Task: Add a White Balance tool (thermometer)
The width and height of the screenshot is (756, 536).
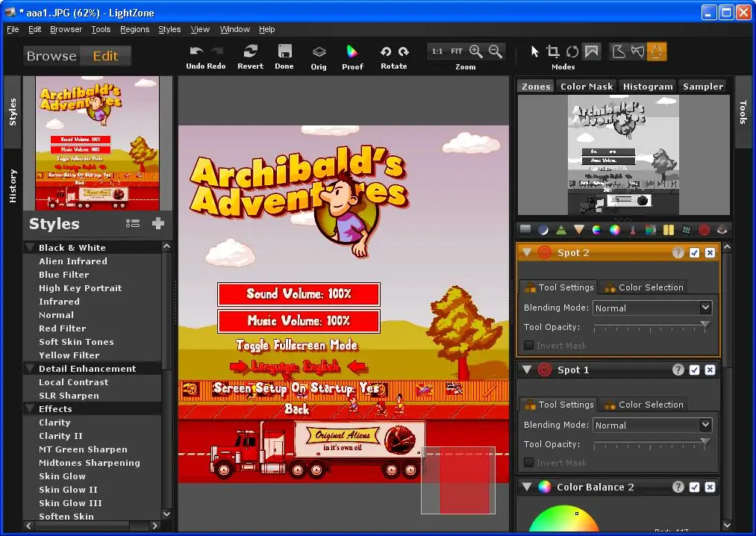Action: pyautogui.click(x=633, y=230)
